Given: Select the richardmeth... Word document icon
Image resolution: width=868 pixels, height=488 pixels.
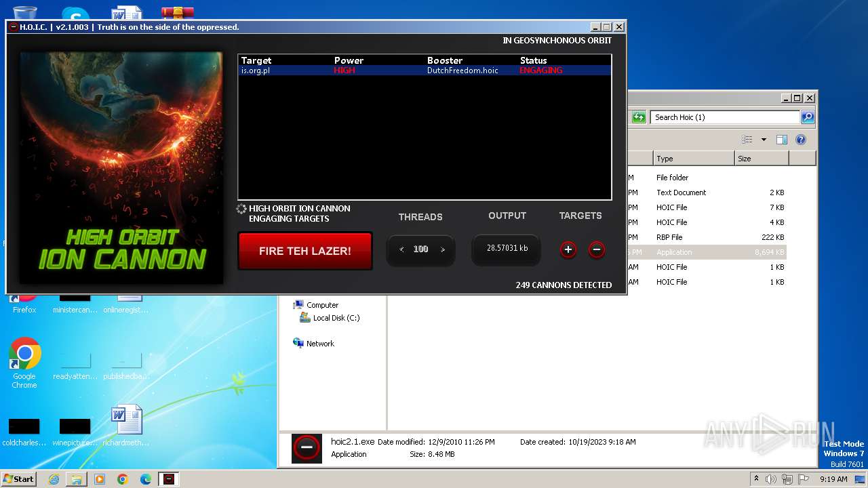Looking at the screenshot, I should coord(126,426).
